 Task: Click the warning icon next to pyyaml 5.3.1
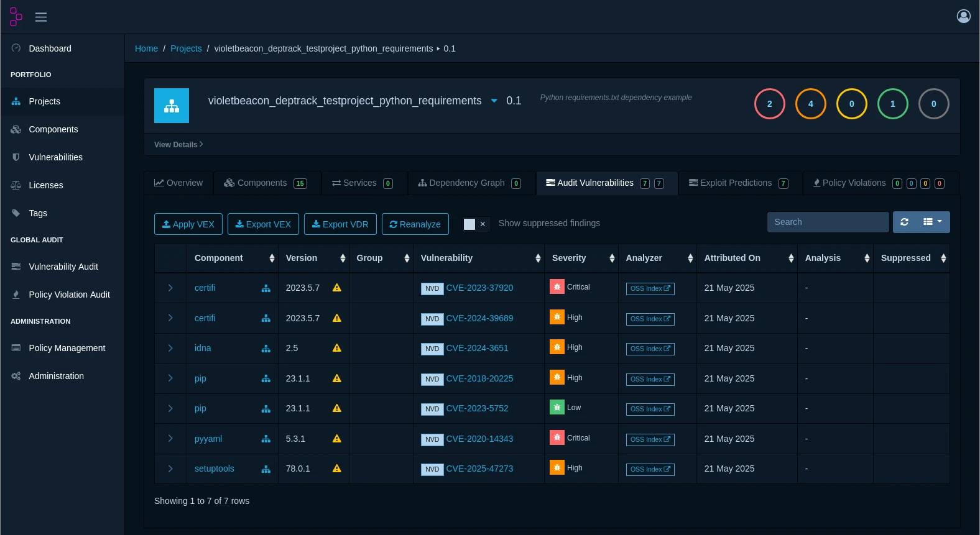337,439
